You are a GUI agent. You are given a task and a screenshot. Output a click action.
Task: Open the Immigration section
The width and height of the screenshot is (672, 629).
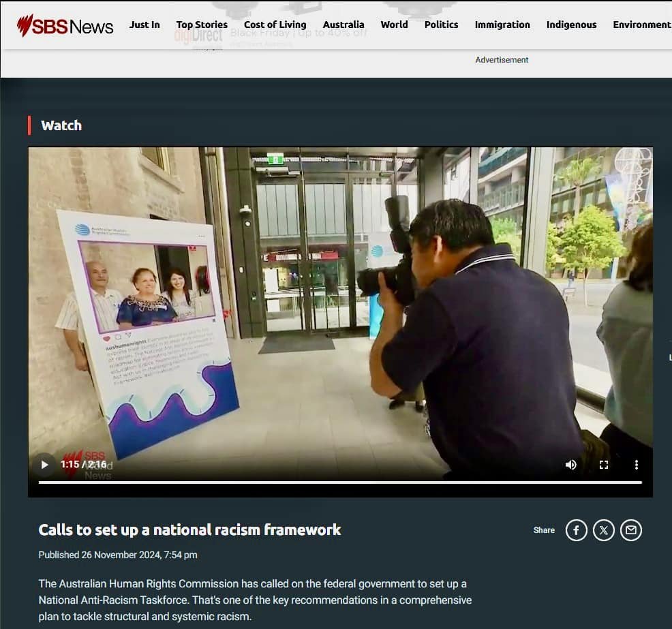502,25
